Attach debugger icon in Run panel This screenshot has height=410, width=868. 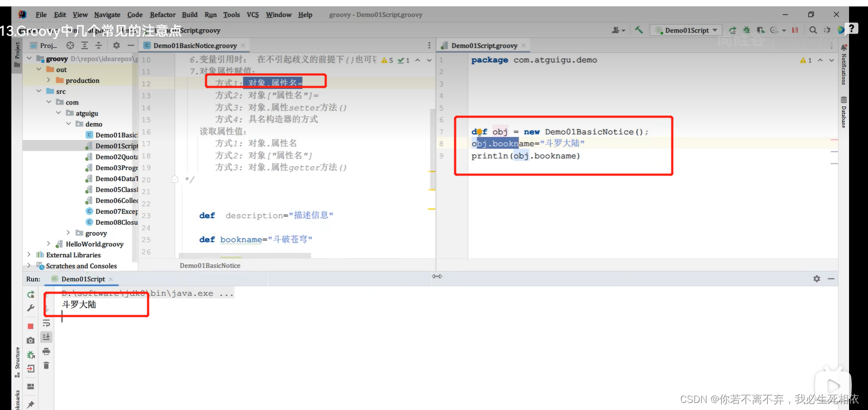(x=31, y=355)
